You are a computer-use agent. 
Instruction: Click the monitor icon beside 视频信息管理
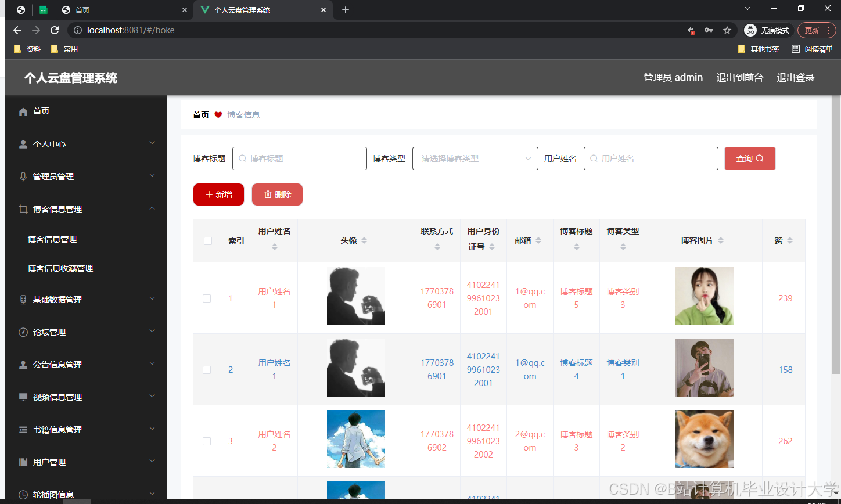(23, 397)
